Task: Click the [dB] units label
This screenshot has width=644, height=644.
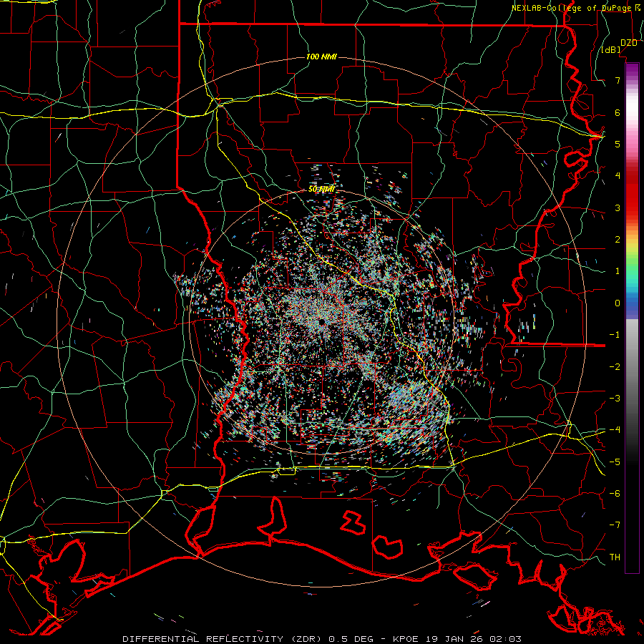Action: [611, 50]
